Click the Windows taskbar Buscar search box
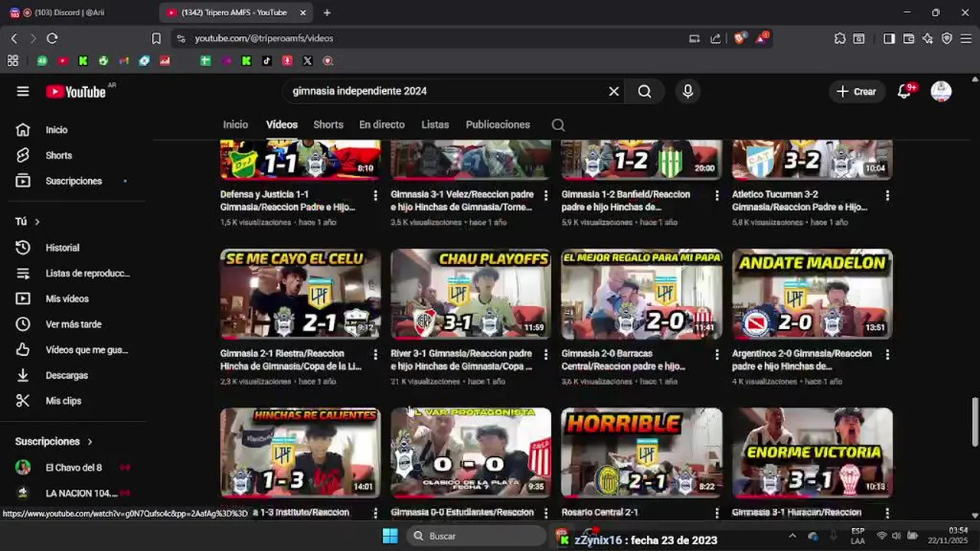This screenshot has width=980, height=551. [476, 536]
